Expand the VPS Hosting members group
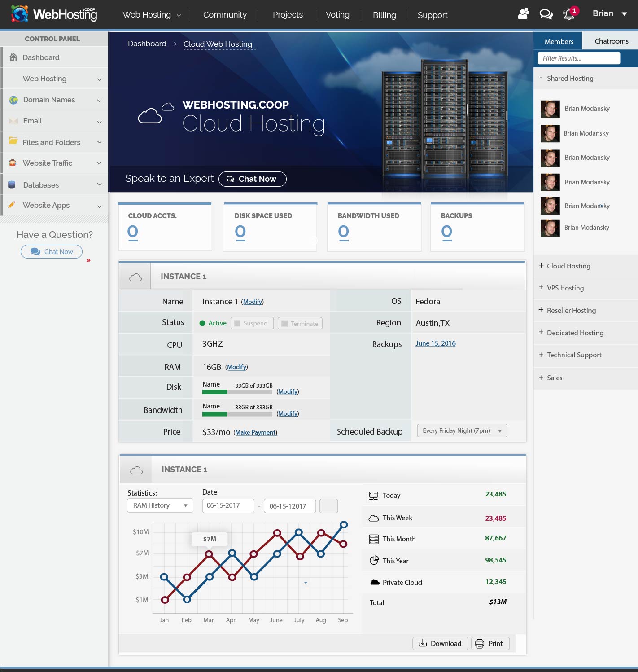 coord(541,287)
